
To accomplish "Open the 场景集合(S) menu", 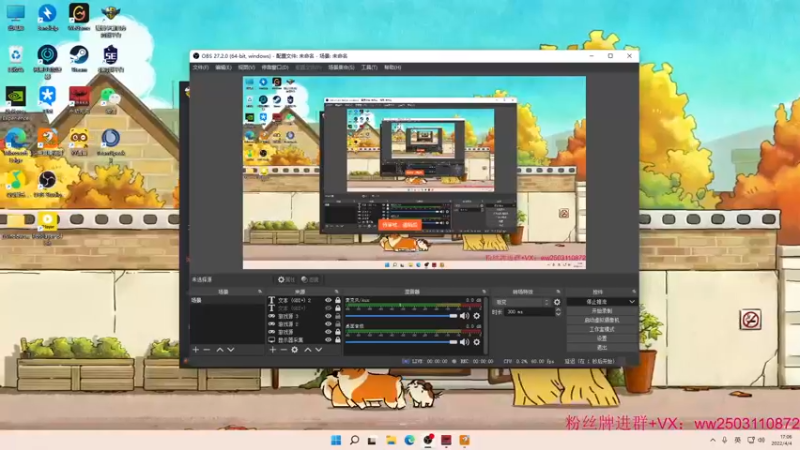I will (341, 67).
